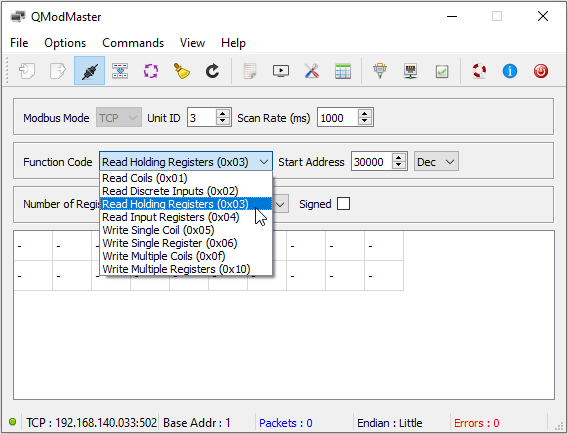The width and height of the screenshot is (568, 434).
Task: Reset counters with the circular arrow icon
Action: [213, 71]
